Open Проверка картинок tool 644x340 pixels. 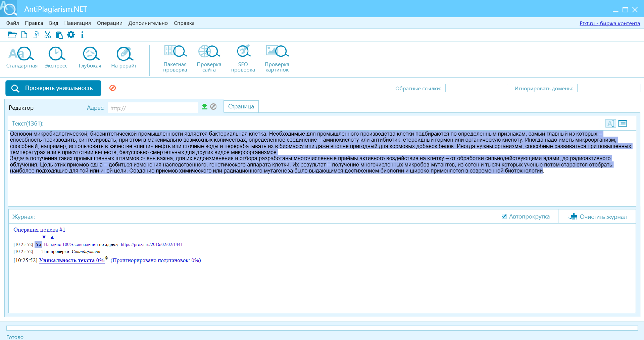pos(277,58)
